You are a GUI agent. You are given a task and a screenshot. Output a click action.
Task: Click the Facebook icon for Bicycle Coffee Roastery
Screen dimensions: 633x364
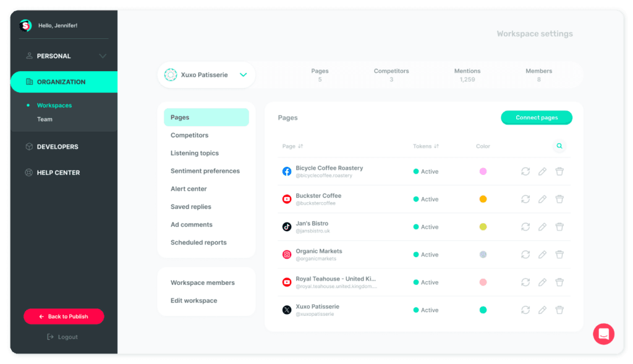point(287,172)
